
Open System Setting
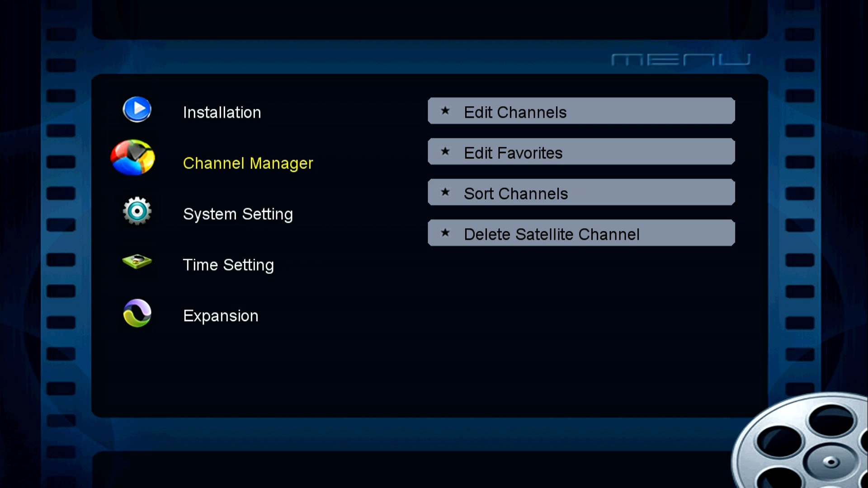[x=238, y=214]
